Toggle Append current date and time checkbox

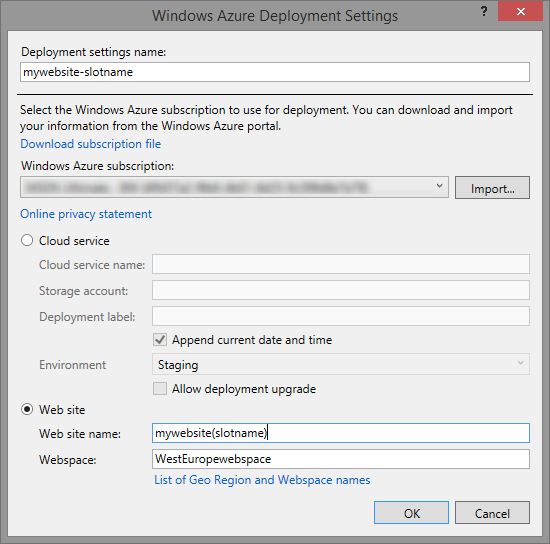coord(160,340)
